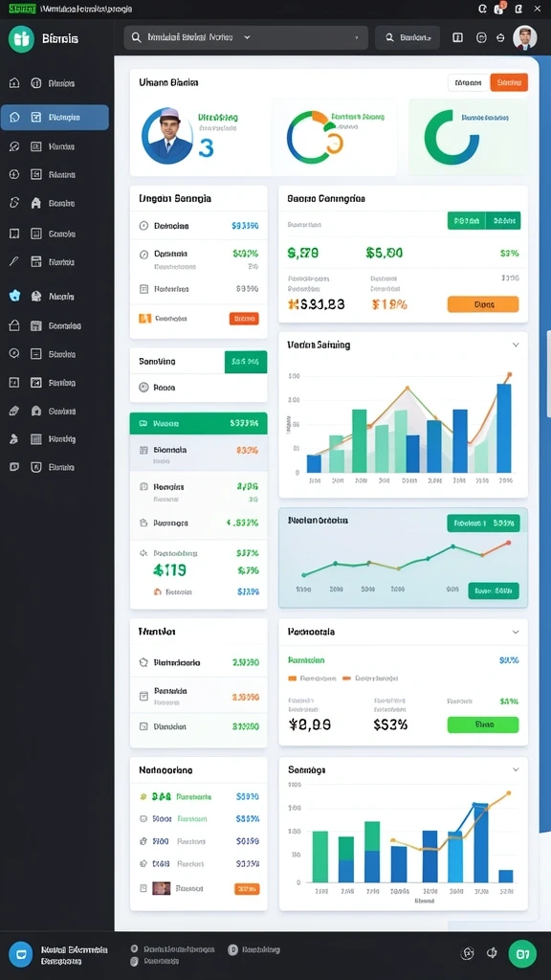Open the notification icon with the red badge
The image size is (551, 980).
click(499, 8)
